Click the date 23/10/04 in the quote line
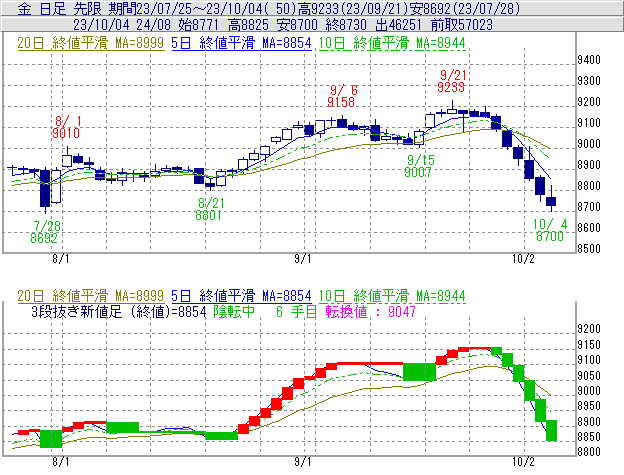624x475 pixels. tap(101, 25)
